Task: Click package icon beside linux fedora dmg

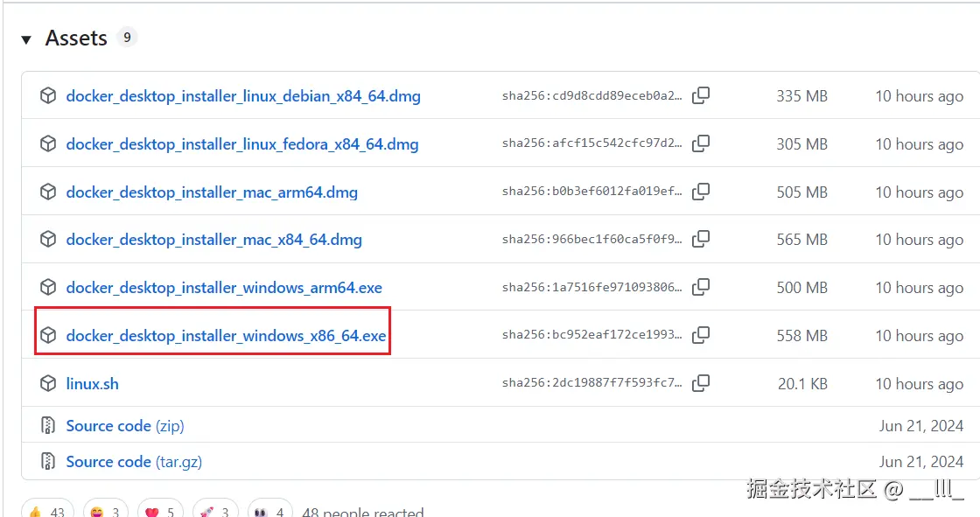Action: coord(48,143)
